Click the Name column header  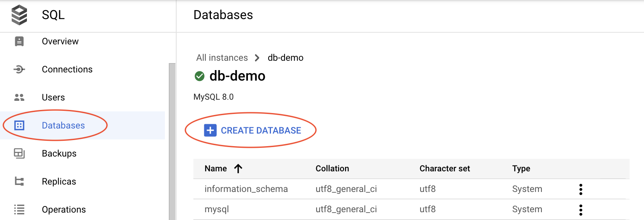pyautogui.click(x=216, y=169)
